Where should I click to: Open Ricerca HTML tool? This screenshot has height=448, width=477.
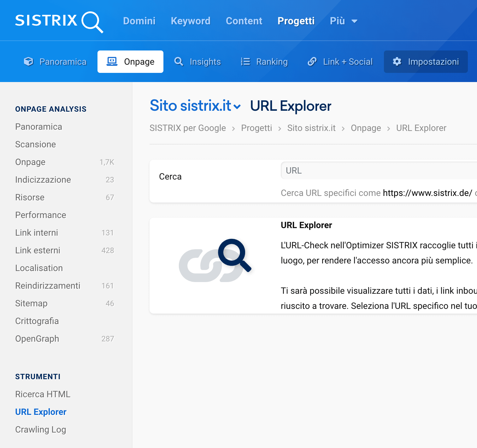43,394
